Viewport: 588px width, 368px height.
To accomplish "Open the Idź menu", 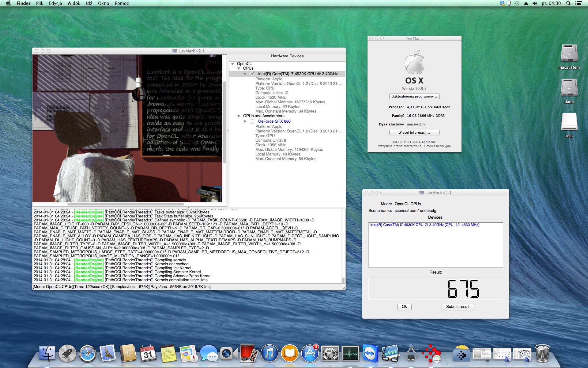I will click(x=89, y=3).
